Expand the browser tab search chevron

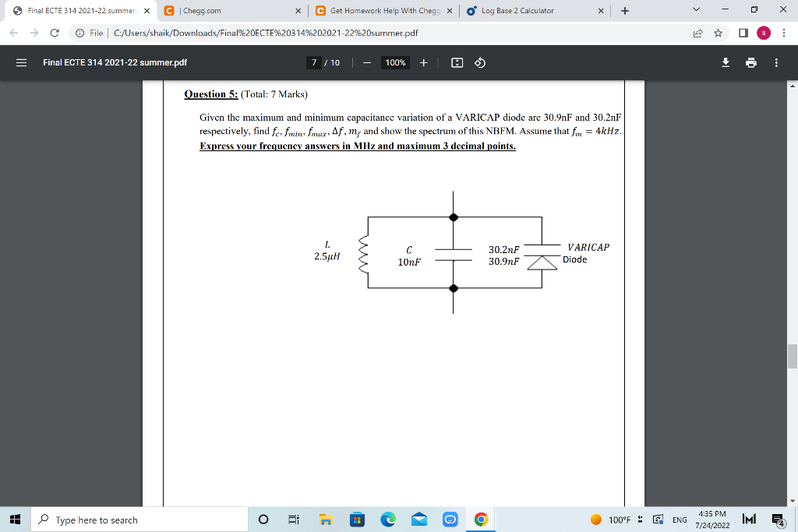[696, 9]
